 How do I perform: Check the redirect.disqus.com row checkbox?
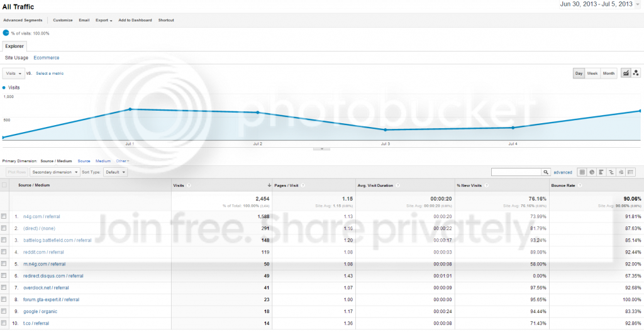tap(4, 275)
